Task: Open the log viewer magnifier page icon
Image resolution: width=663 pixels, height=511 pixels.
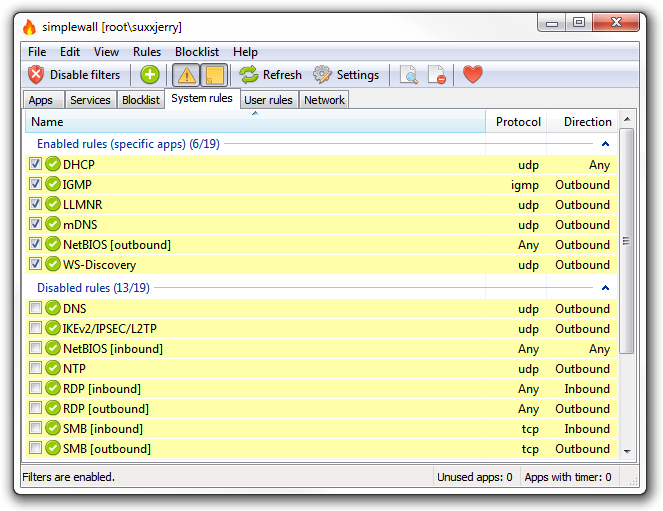Action: [x=409, y=75]
